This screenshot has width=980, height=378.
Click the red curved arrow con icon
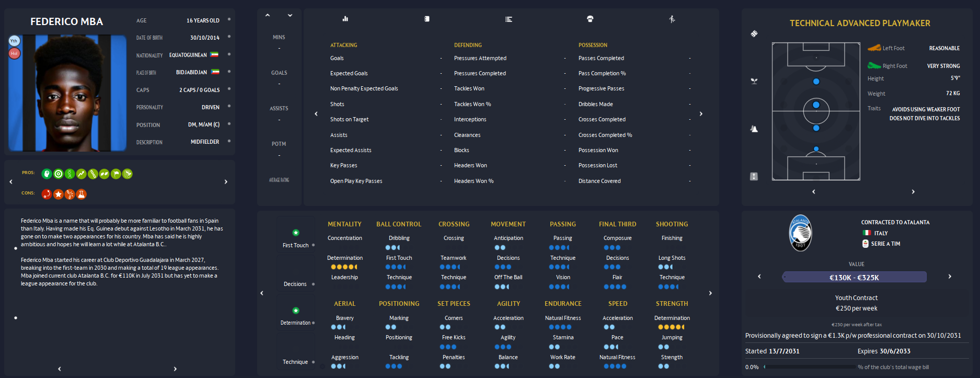tap(47, 194)
